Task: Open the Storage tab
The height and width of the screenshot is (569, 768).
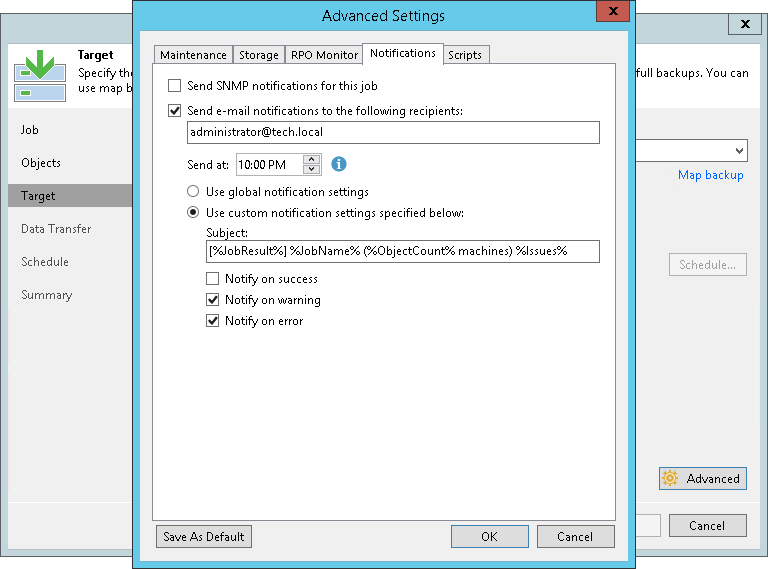Action: point(259,55)
